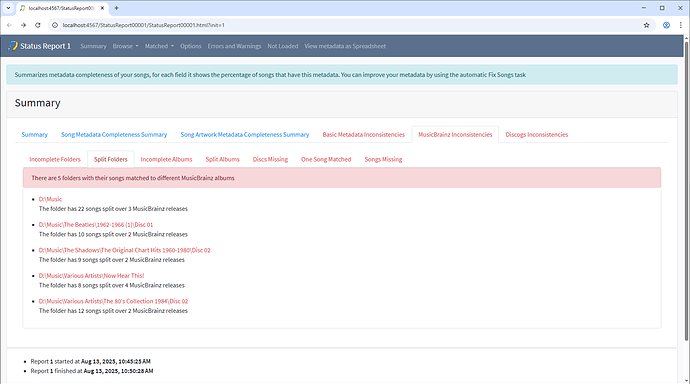Screen dimensions: 690x384
Task: Click the page vertical scrollbar
Action: coord(686,189)
